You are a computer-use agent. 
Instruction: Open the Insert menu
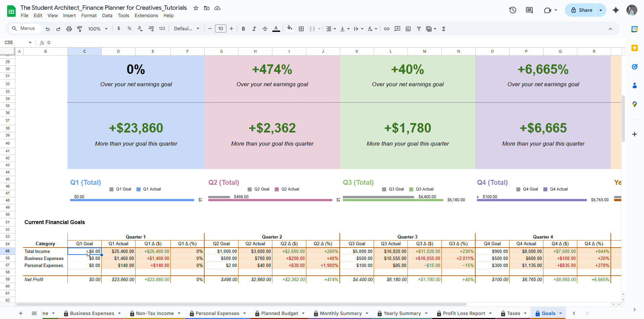(69, 15)
